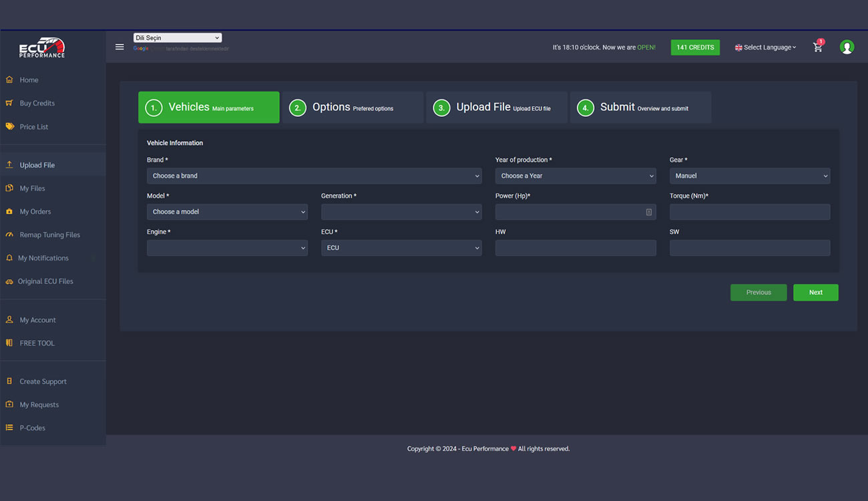Click the Buy Credits cart icon
868x501 pixels.
[x=9, y=104]
